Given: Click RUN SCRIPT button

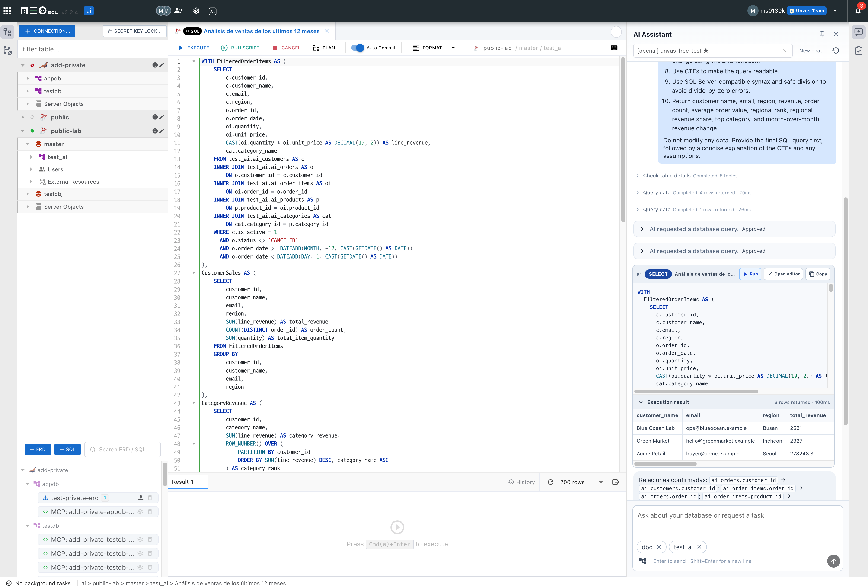Looking at the screenshot, I should point(240,48).
